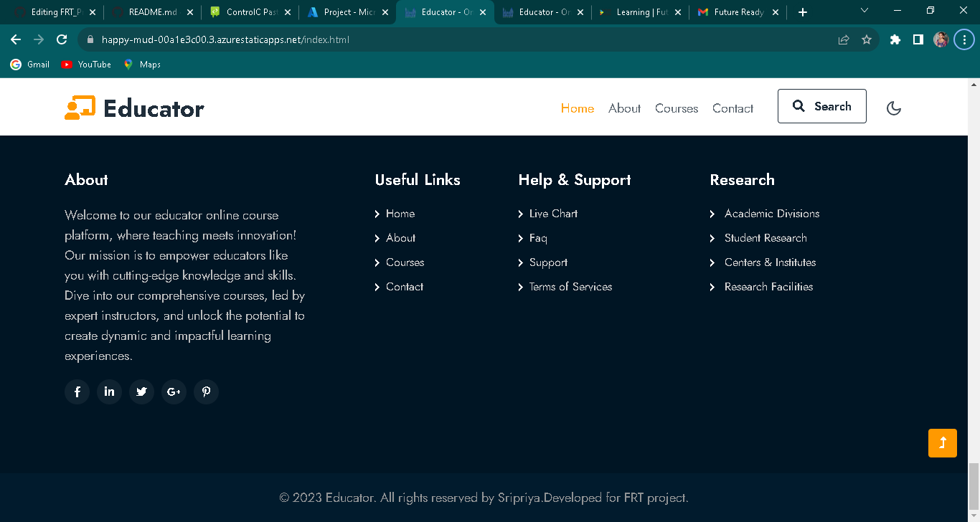Open Gmail from the bookmarks bar

pos(29,64)
